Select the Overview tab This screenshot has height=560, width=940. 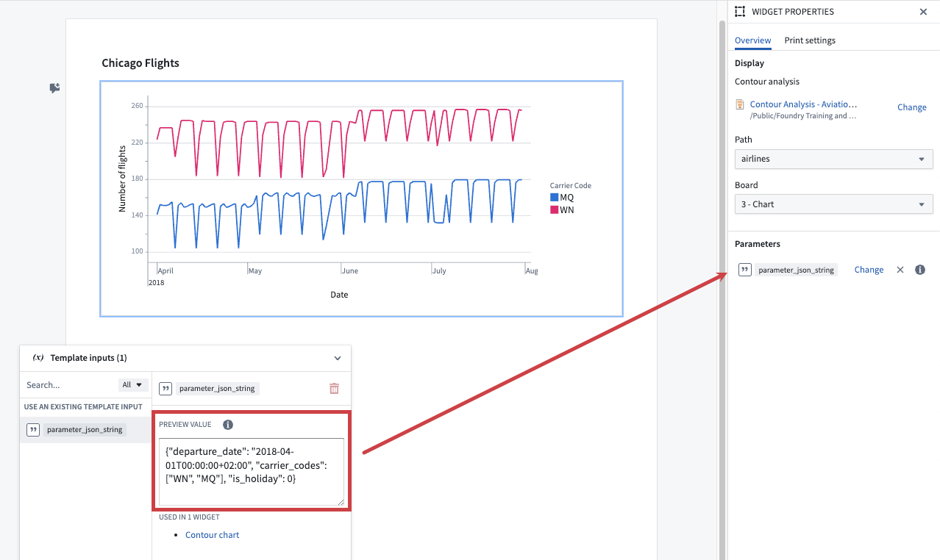(x=753, y=40)
